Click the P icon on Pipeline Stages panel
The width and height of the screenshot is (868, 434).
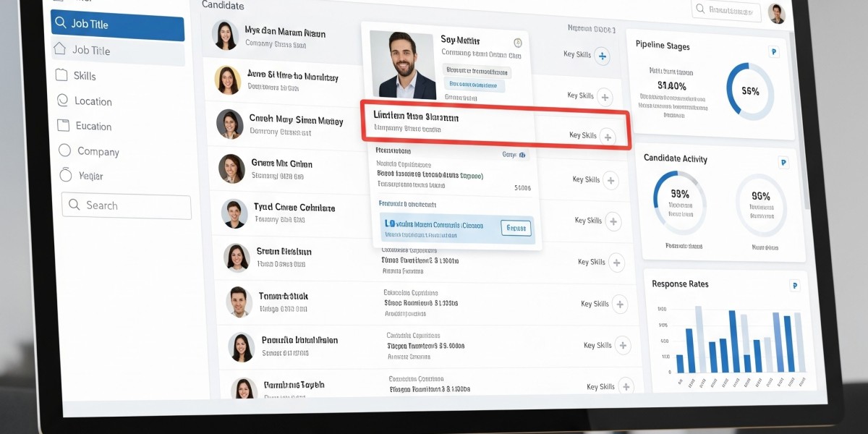coord(774,52)
